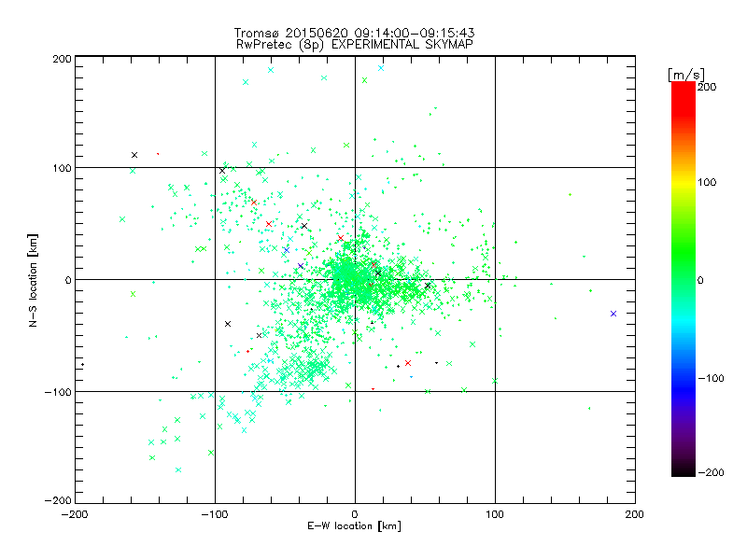
Task: Pick the cyan band of the colorbar
Action: point(684,325)
